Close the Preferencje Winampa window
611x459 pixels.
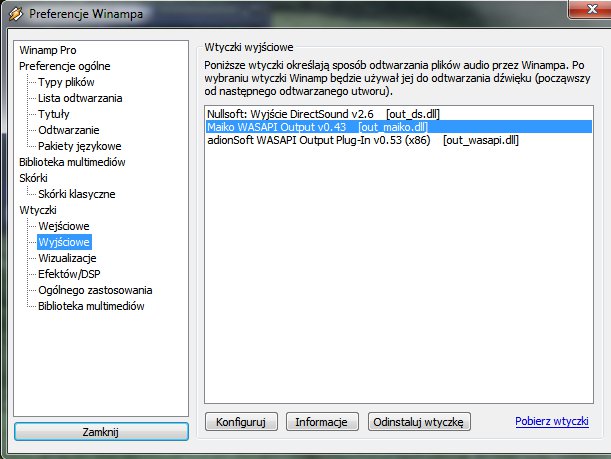tap(591, 9)
